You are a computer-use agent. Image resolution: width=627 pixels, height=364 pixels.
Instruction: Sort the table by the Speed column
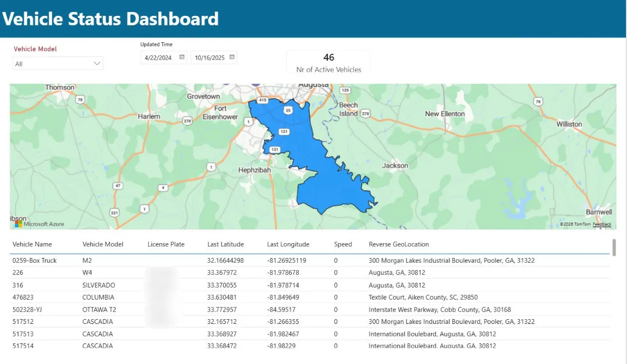pos(343,244)
